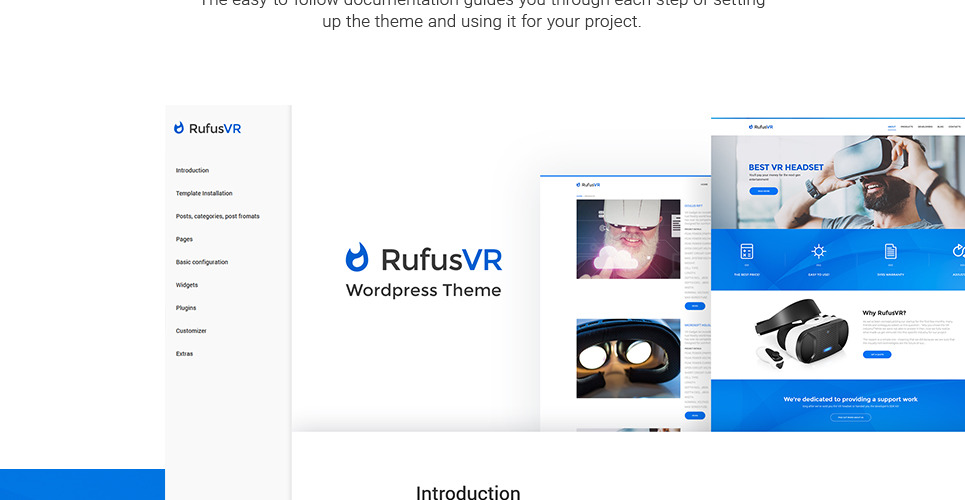This screenshot has height=500, width=965.
Task: Select Customizer in the sidebar menu
Action: tap(191, 331)
